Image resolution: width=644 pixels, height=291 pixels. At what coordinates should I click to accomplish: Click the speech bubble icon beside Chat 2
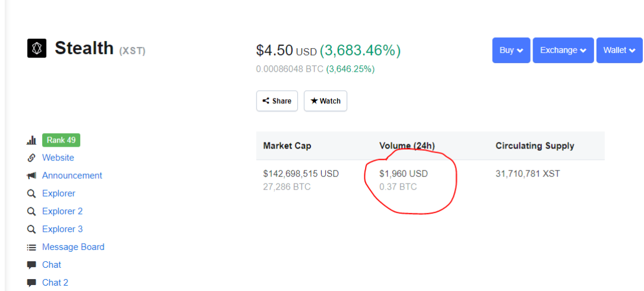pyautogui.click(x=31, y=283)
